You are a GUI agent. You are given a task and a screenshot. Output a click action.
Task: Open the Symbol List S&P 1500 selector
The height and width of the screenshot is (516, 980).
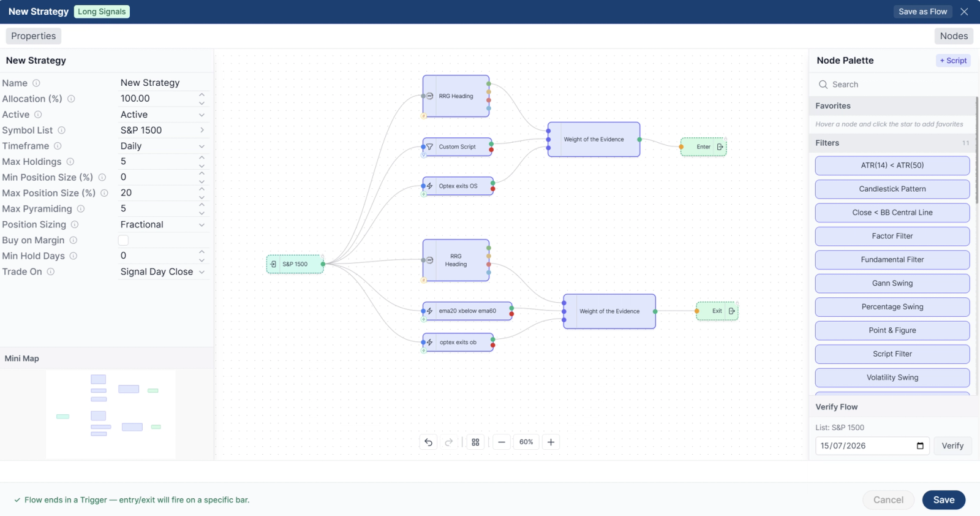[x=164, y=130]
